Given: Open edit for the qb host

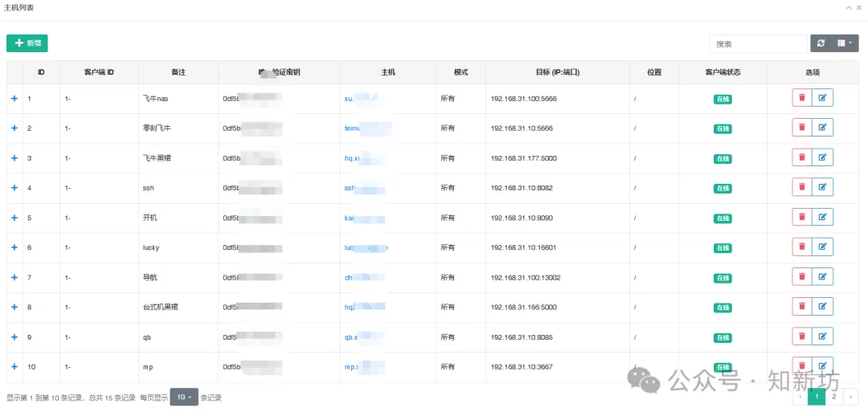Looking at the screenshot, I should tap(822, 336).
